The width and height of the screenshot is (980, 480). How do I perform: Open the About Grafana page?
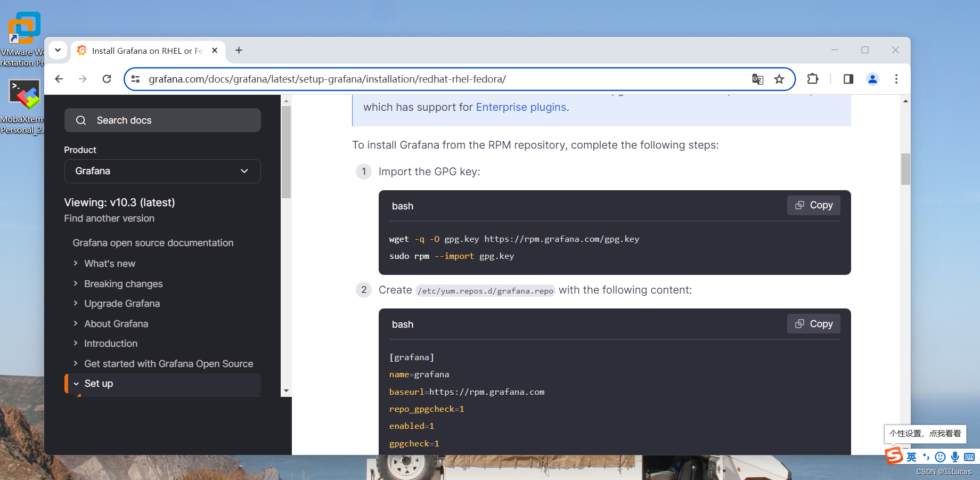[116, 324]
